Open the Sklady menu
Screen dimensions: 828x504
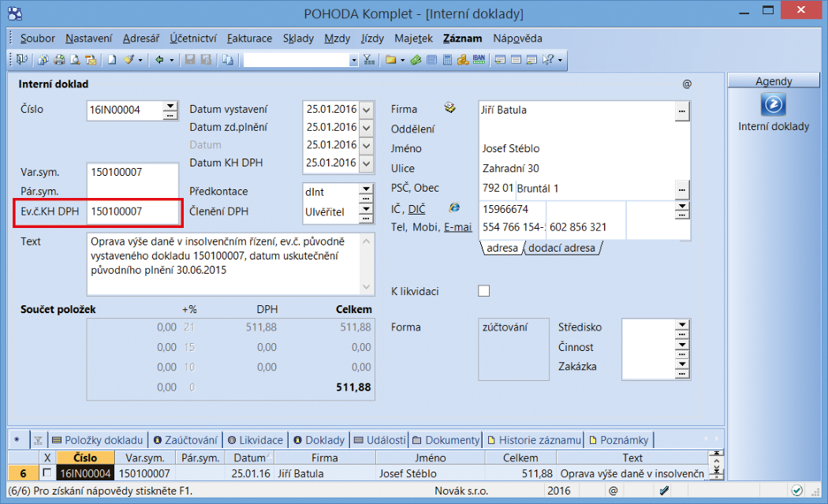298,39
